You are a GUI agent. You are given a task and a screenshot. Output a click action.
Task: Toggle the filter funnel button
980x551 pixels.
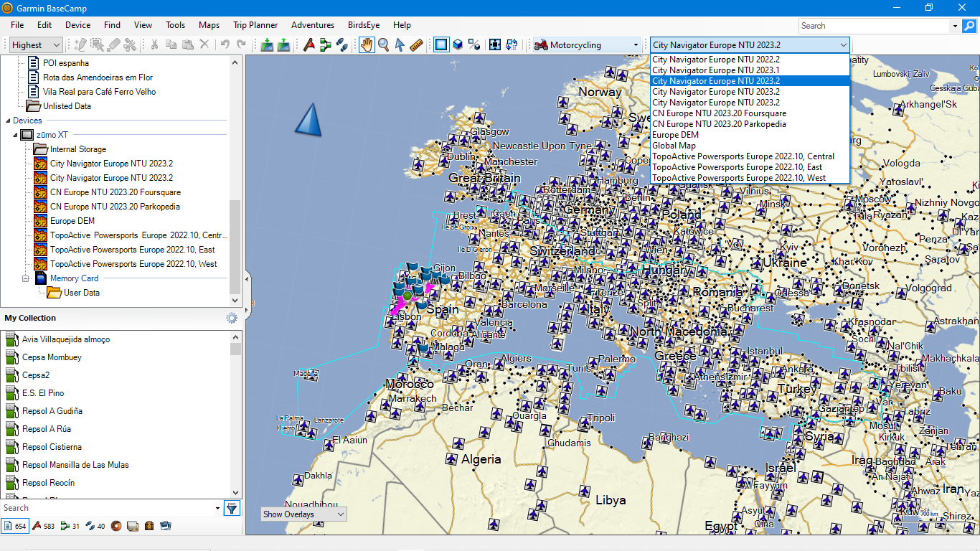(232, 508)
